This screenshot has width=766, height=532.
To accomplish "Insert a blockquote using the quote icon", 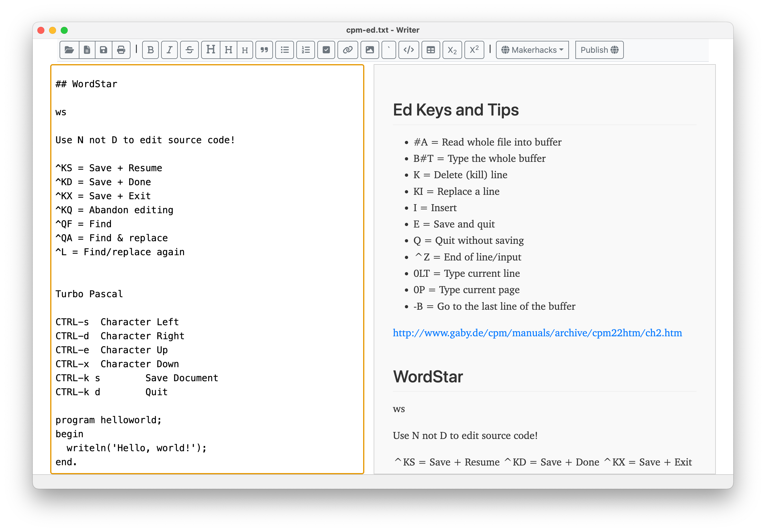I will coord(264,50).
